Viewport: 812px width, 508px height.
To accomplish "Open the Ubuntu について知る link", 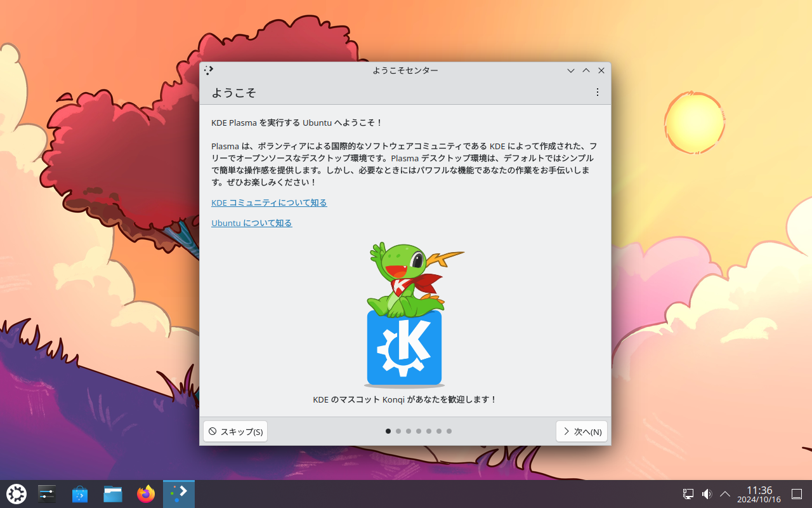I will pos(251,223).
